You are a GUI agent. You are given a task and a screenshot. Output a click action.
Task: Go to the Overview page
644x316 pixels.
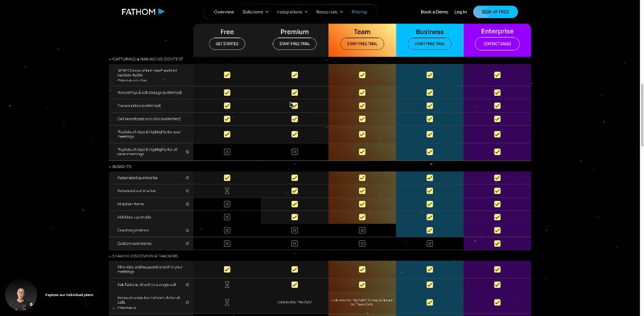(224, 12)
